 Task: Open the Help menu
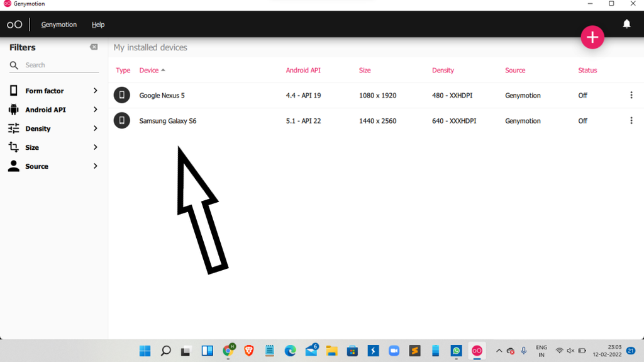[97, 25]
